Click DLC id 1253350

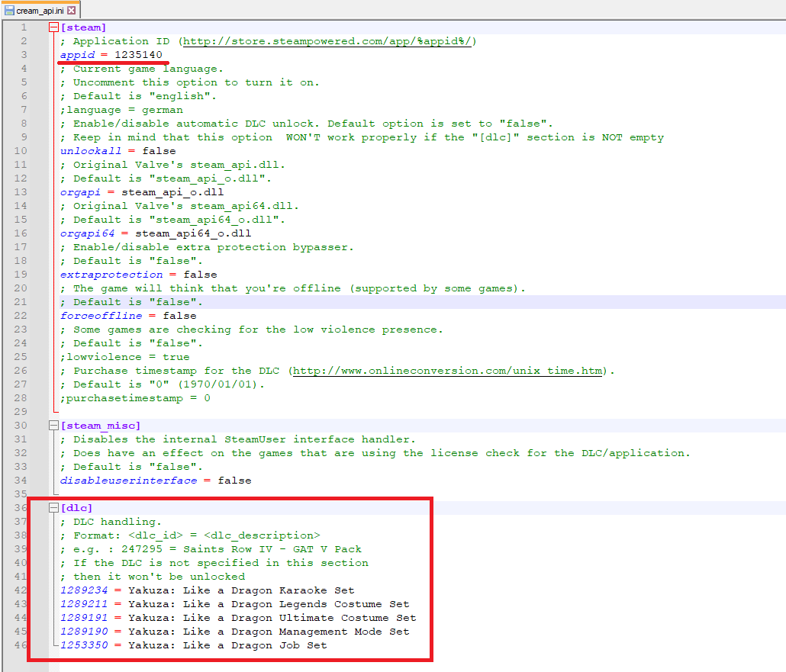[84, 645]
